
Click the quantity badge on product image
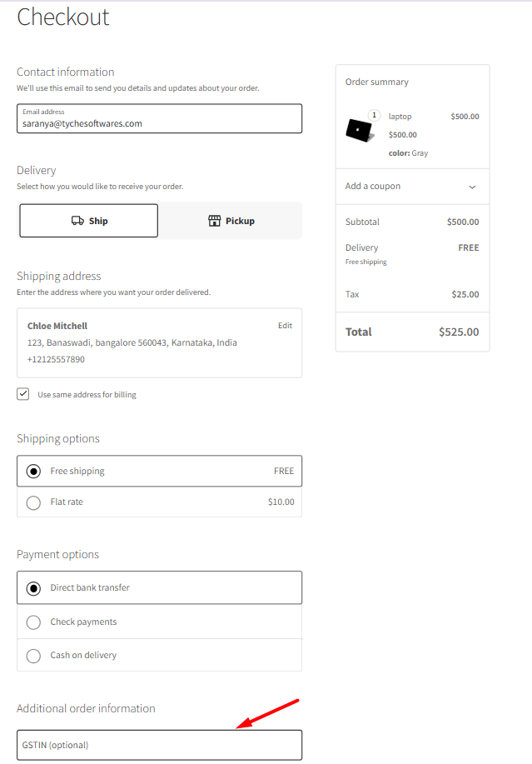(374, 114)
